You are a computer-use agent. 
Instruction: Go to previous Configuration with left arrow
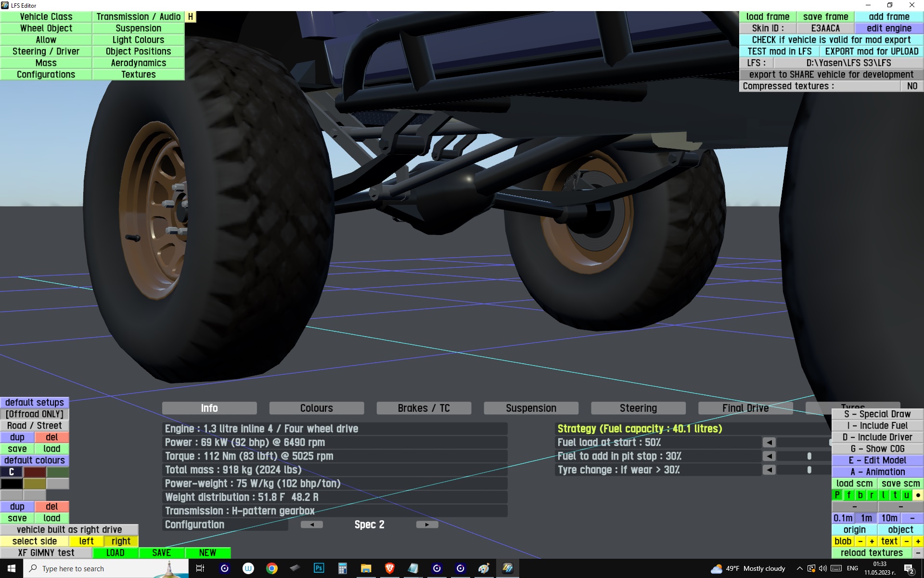click(x=311, y=525)
